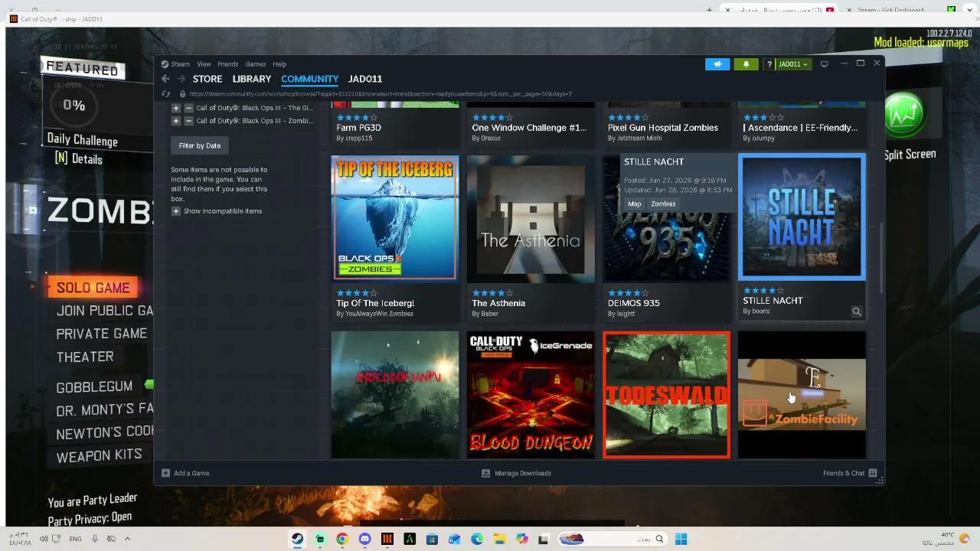Screen dimensions: 980x551
Task: Open the TODESWALD thumbnail
Action: (x=666, y=395)
